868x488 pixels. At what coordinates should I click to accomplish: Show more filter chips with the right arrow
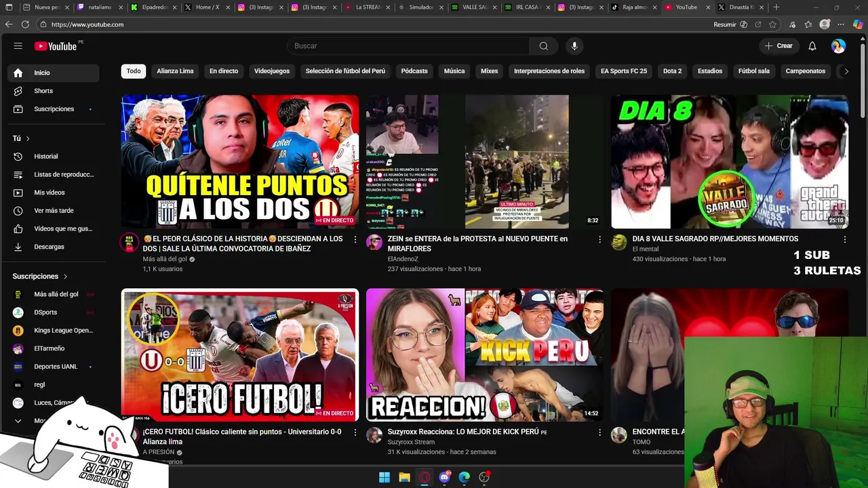pyautogui.click(x=846, y=71)
